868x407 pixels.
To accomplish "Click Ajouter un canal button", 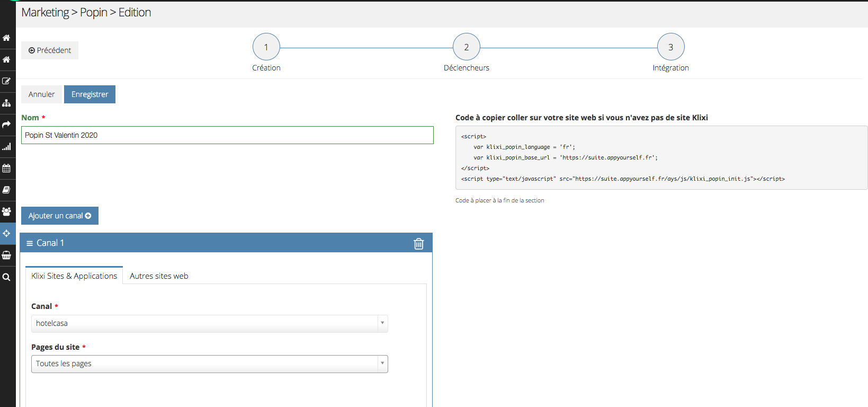I will click(60, 216).
